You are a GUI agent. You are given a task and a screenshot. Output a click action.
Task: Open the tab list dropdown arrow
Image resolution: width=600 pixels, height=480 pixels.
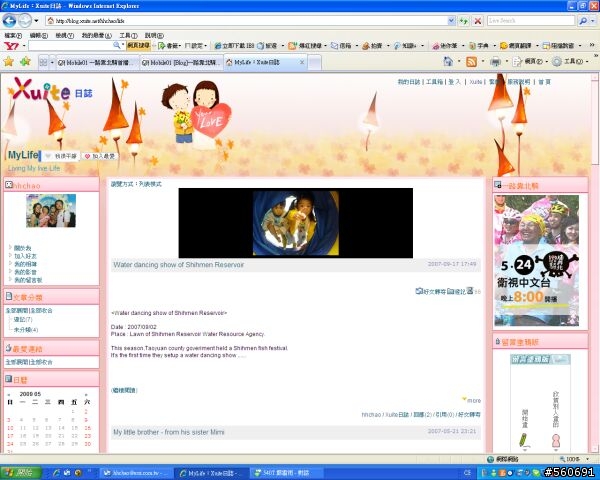click(52, 62)
